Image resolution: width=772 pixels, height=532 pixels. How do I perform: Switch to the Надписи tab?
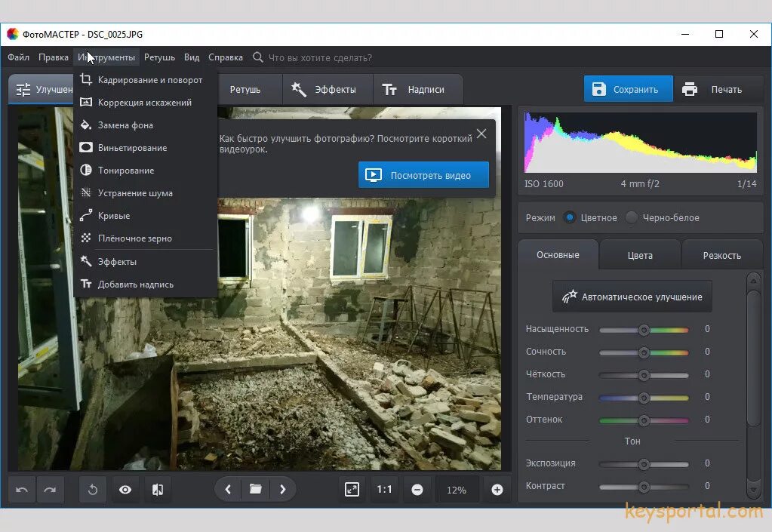[418, 90]
